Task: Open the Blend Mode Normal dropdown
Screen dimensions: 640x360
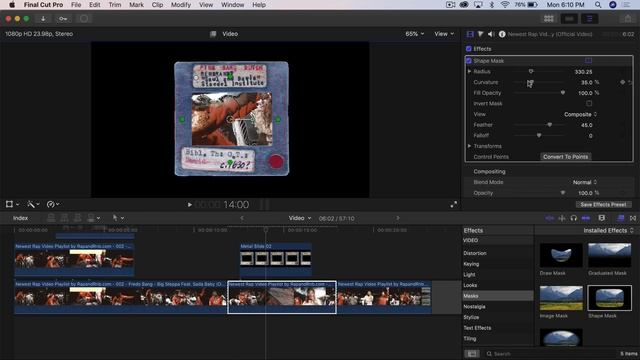Action: pyautogui.click(x=584, y=182)
